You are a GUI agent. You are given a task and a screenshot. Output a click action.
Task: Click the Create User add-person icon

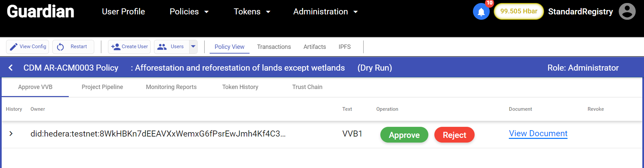(116, 47)
